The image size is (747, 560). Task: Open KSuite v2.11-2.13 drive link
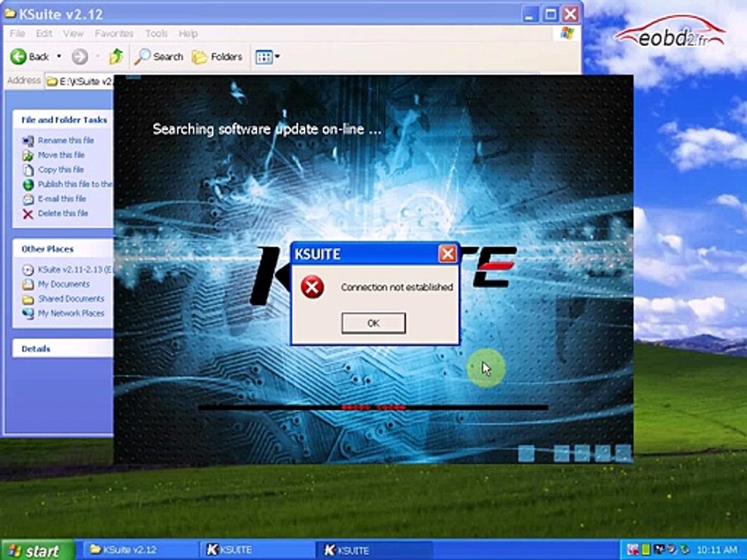coord(75,270)
